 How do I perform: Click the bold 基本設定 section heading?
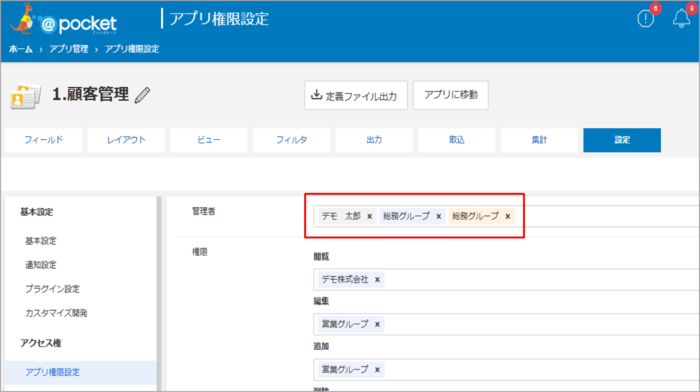pyautogui.click(x=37, y=213)
